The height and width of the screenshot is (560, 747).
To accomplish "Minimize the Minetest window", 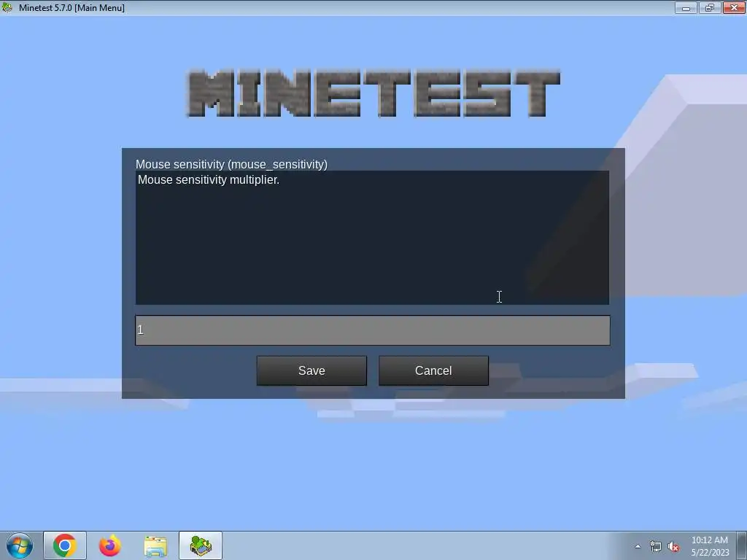I will 686,7.
